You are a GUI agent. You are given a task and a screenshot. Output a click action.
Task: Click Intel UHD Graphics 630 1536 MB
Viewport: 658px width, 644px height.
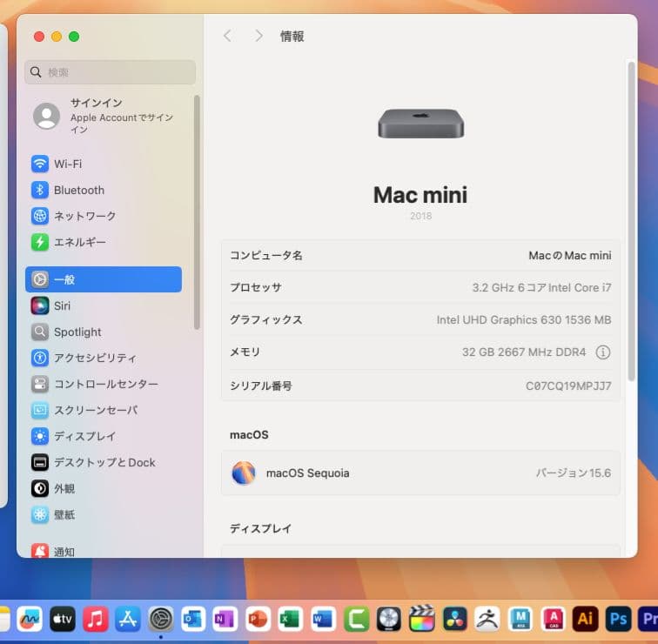[x=524, y=319]
